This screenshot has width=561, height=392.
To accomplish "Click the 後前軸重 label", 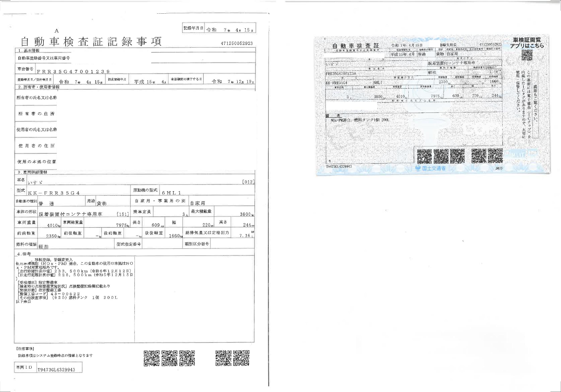I will point(113,233).
